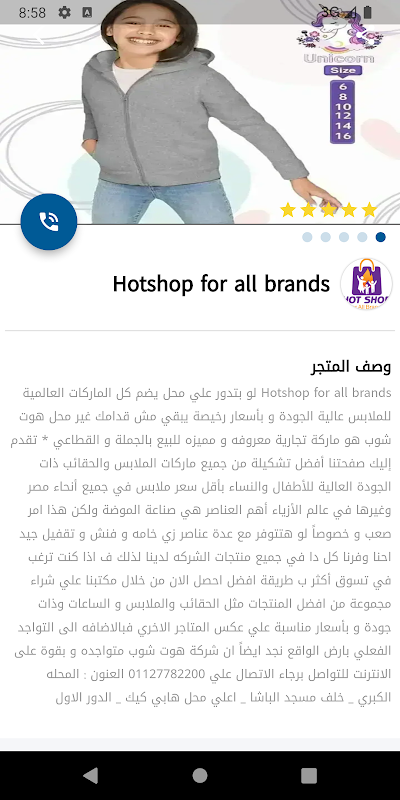Tap the keyboard 'A' indicator in status bar

pos(87,12)
